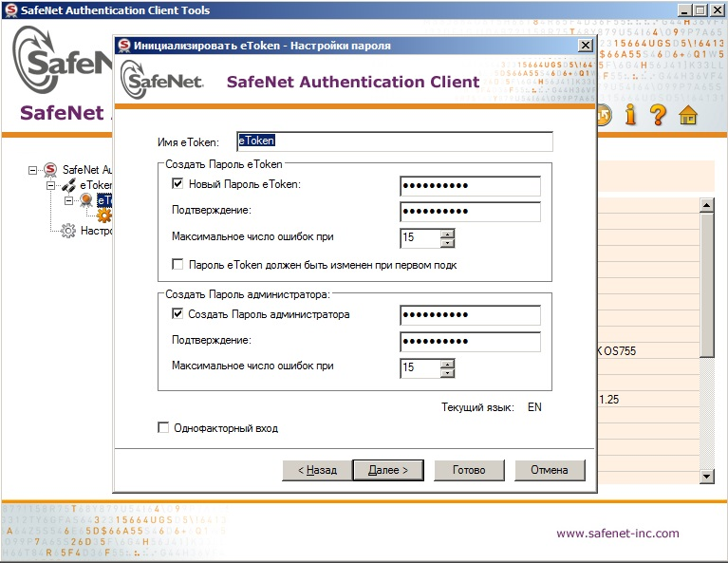Close the eToken initialization dialog
This screenshot has width=728, height=563.
pos(586,46)
